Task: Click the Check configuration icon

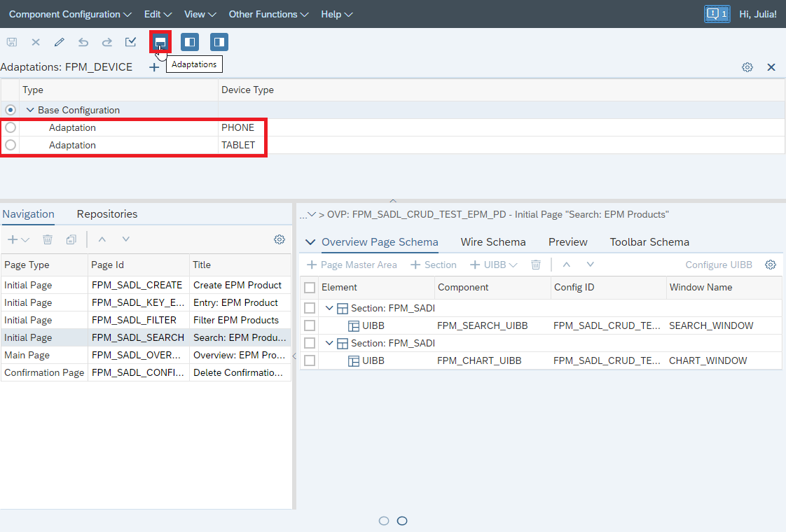Action: [x=130, y=42]
